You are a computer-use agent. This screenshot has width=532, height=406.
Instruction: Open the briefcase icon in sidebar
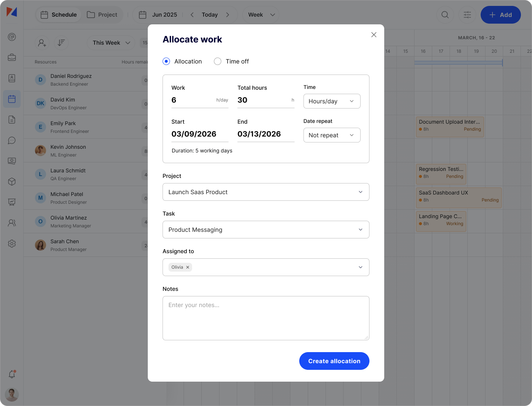12,58
